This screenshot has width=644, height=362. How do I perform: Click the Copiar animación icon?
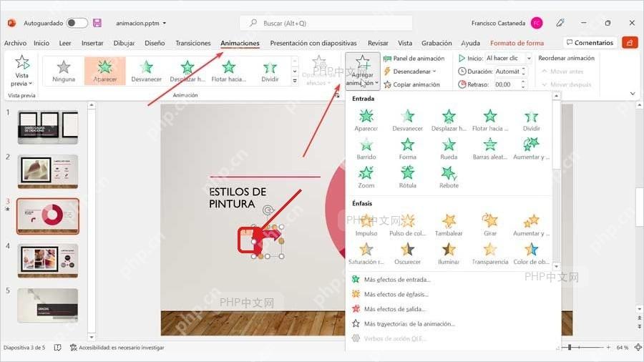tap(387, 84)
